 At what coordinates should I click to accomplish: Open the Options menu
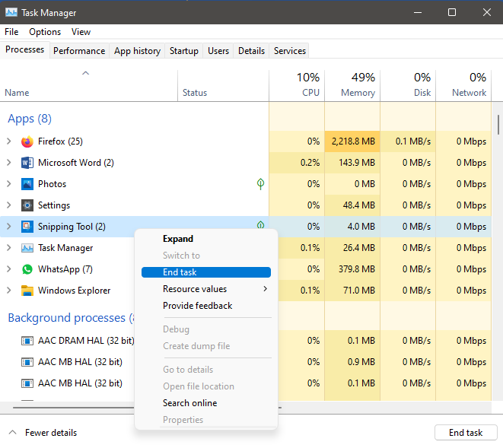coord(45,32)
